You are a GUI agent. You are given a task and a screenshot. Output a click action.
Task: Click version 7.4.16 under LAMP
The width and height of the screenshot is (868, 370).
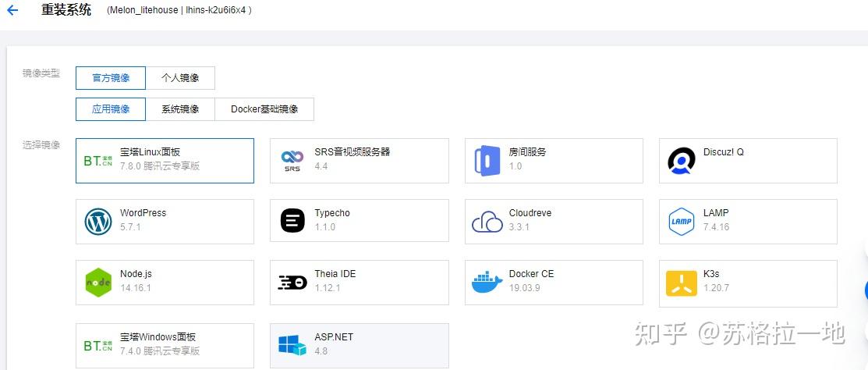point(717,227)
